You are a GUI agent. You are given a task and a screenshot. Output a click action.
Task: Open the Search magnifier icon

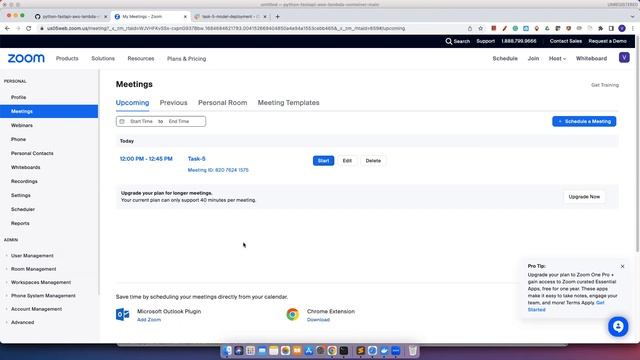click(x=449, y=41)
